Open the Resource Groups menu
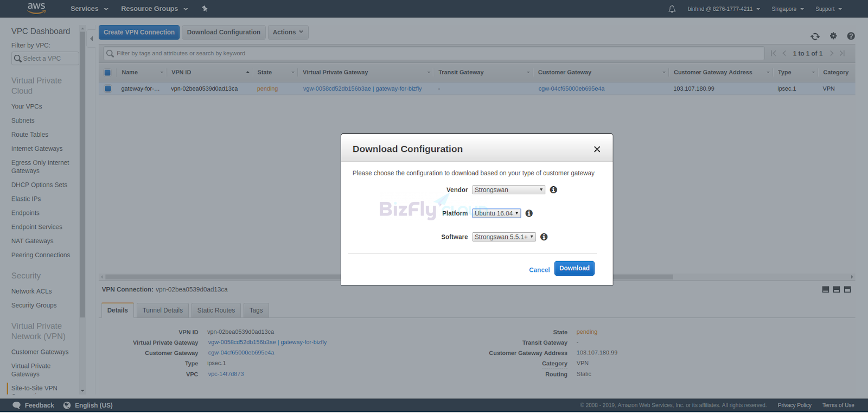The width and height of the screenshot is (868, 413). tap(155, 9)
